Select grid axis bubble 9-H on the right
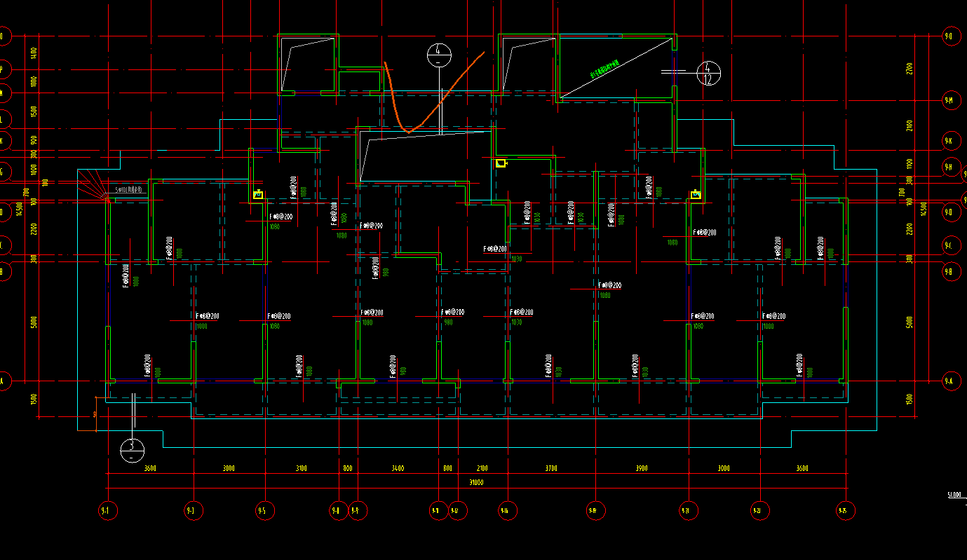The height and width of the screenshot is (560, 967). (952, 167)
